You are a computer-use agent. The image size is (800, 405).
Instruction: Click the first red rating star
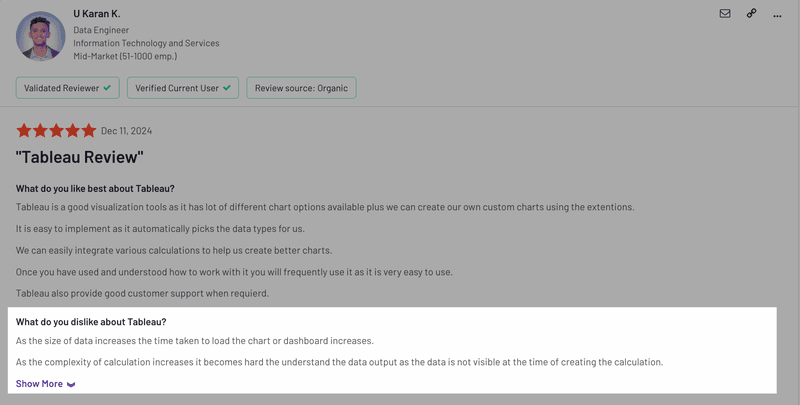click(x=24, y=131)
